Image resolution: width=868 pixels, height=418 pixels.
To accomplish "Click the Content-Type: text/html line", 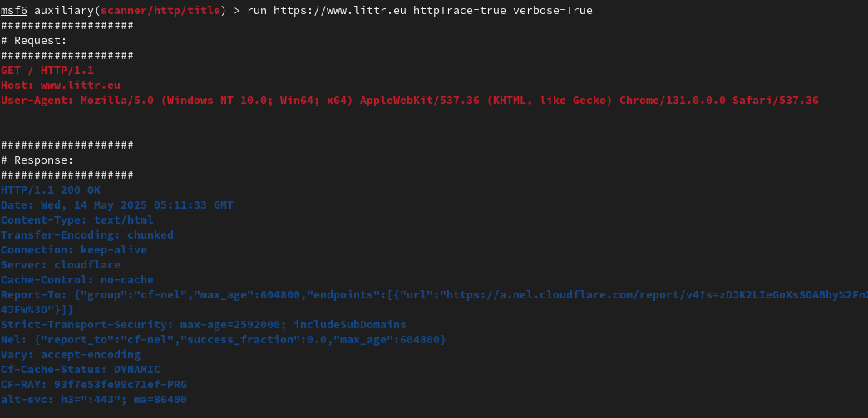I will 77,219.
